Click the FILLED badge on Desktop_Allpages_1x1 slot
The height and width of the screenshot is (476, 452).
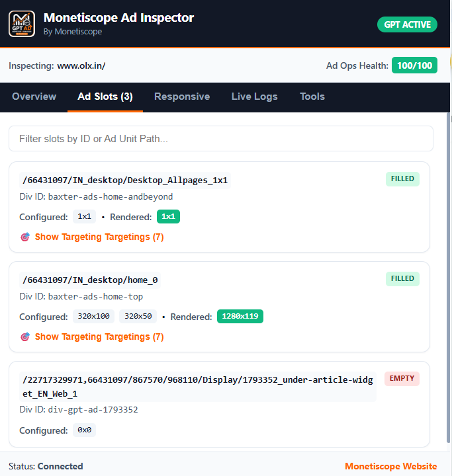pyautogui.click(x=402, y=178)
